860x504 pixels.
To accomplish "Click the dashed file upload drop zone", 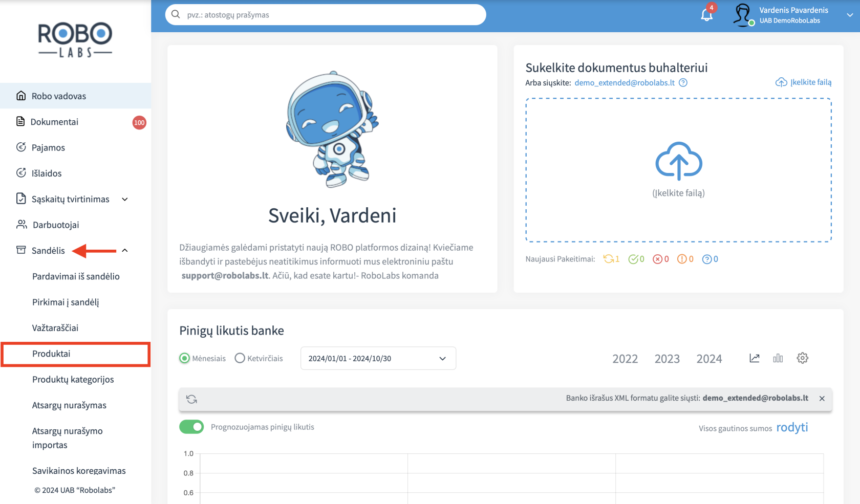I will pos(678,170).
